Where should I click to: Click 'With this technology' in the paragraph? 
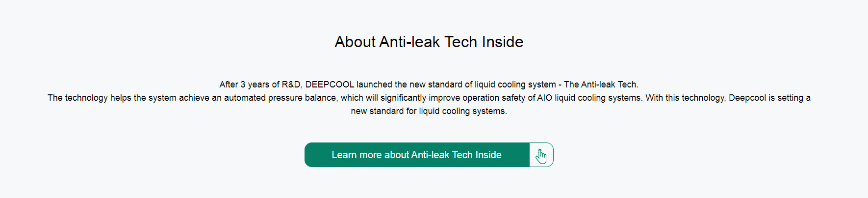click(x=685, y=98)
